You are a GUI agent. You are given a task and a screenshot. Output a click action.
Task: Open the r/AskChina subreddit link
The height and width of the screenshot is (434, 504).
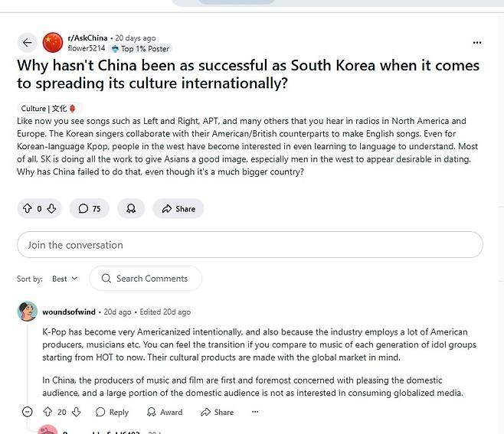pos(87,38)
